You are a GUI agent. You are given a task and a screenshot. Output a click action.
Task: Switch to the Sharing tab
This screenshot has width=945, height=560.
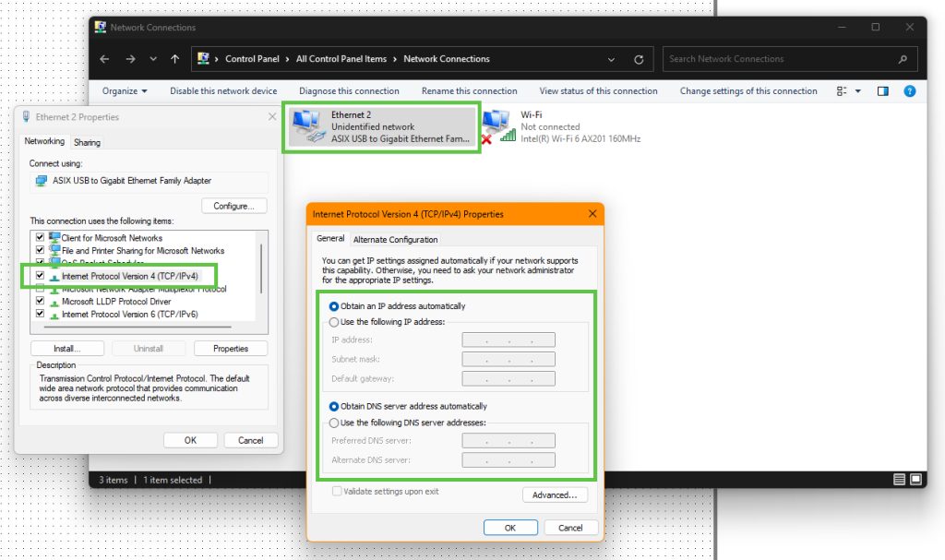[87, 143]
